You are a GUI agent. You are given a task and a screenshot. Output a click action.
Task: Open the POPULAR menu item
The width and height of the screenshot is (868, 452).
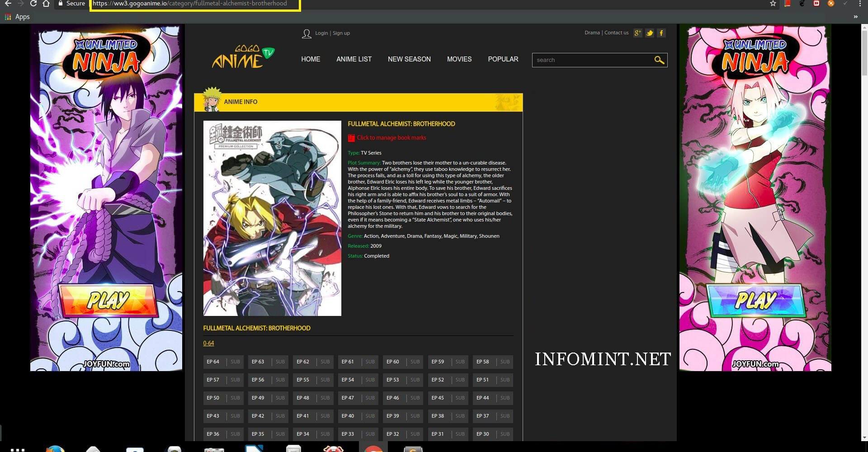tap(503, 59)
